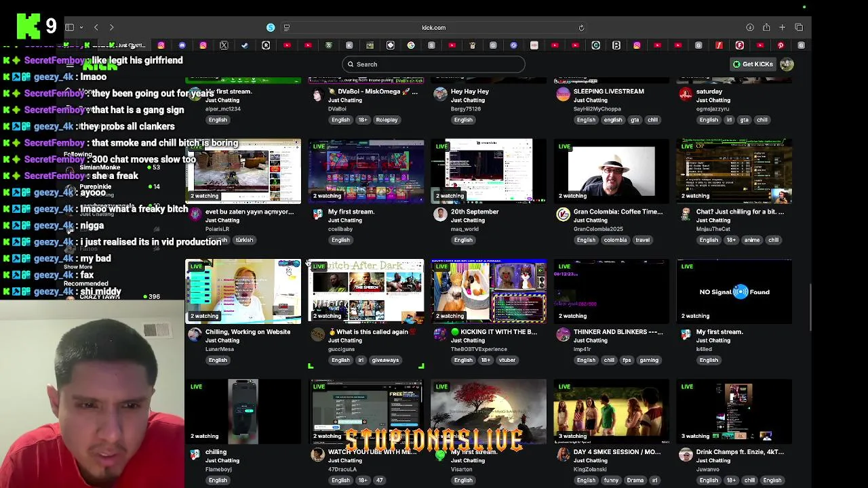
Task: Click the page vertical scrollbar
Action: [x=809, y=308]
